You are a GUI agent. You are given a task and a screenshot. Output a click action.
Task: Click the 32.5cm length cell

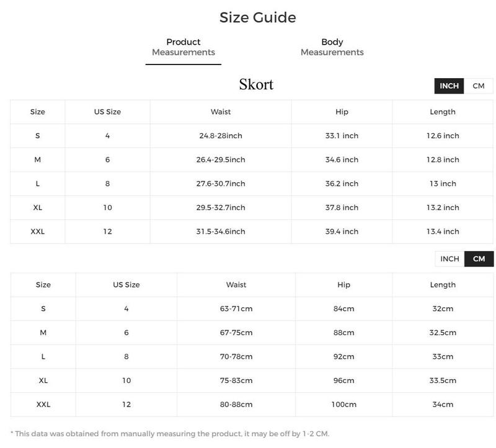click(443, 333)
